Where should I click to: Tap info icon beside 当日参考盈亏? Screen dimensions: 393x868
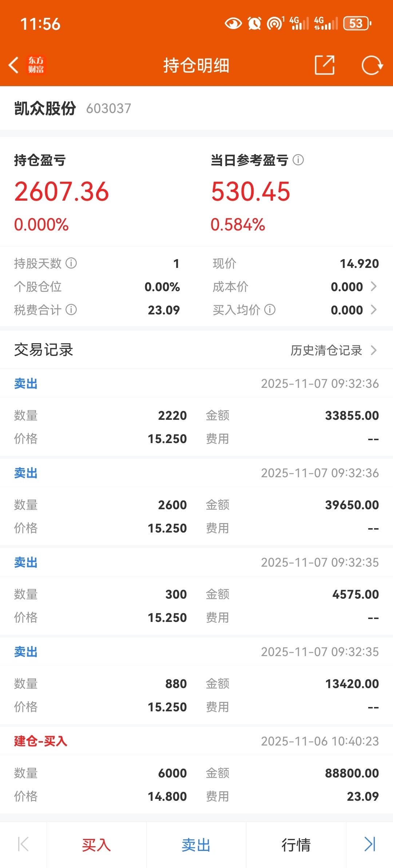298,160
